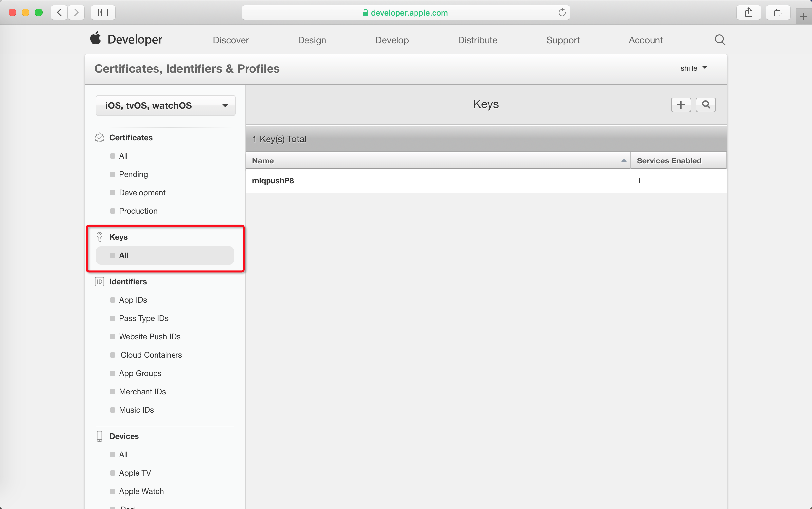Show All under Certificates
812x509 pixels.
point(123,156)
